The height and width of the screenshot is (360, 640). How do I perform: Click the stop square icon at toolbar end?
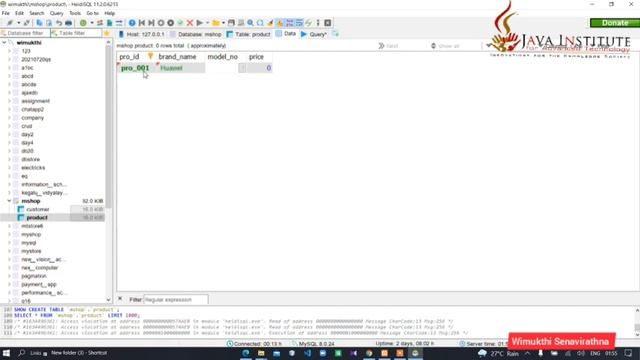pos(327,23)
